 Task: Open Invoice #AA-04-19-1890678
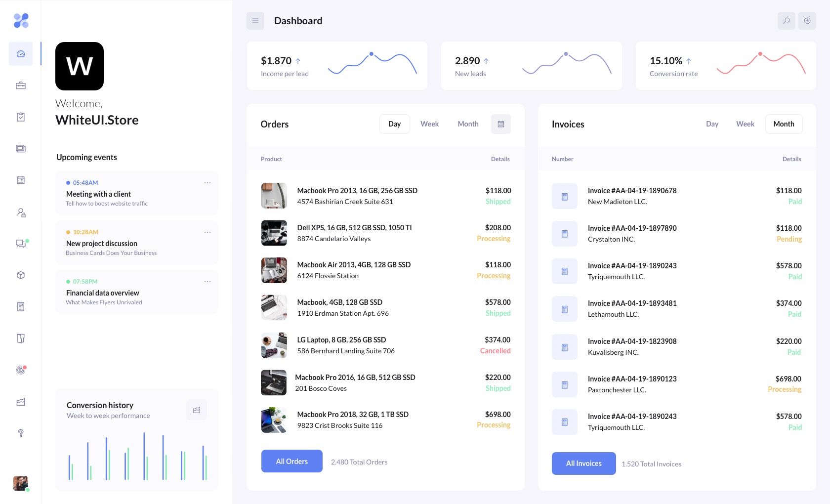(x=632, y=191)
